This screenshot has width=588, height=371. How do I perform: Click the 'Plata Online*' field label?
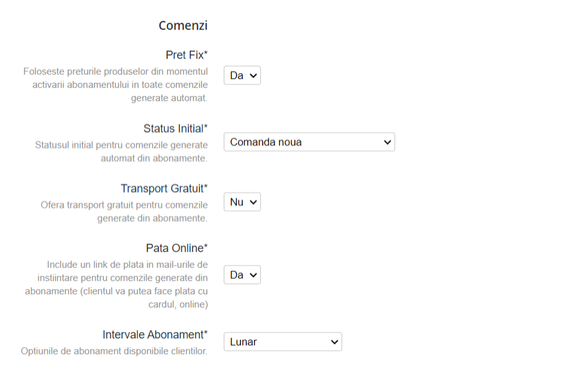[x=176, y=248]
